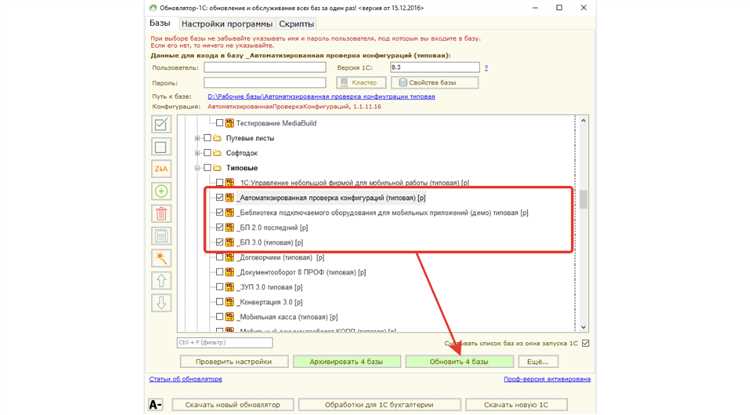
Task: Click the uncheck-all-bases empty square icon
Action: (x=161, y=147)
